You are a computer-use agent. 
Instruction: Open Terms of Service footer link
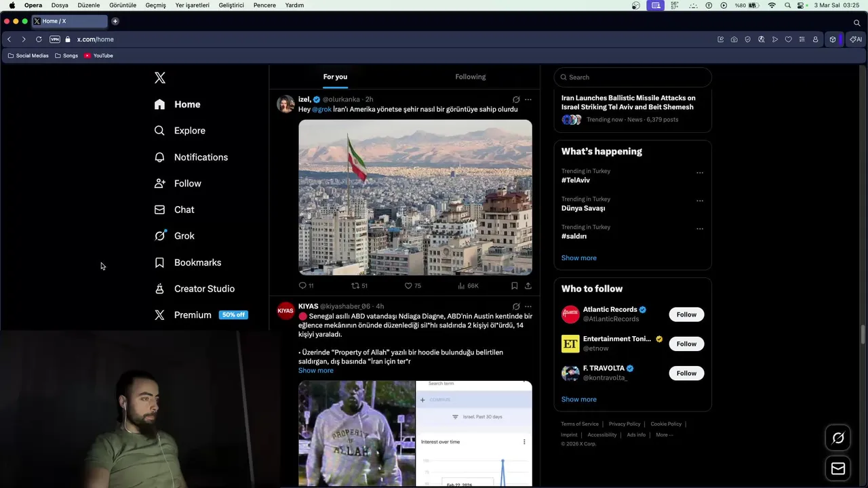pyautogui.click(x=580, y=424)
